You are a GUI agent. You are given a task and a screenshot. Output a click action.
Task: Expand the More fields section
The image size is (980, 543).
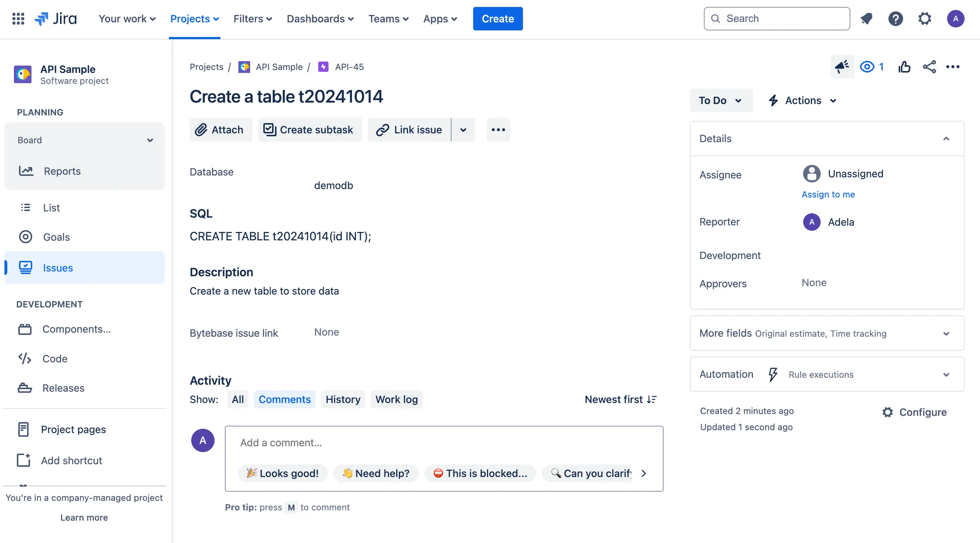(946, 333)
